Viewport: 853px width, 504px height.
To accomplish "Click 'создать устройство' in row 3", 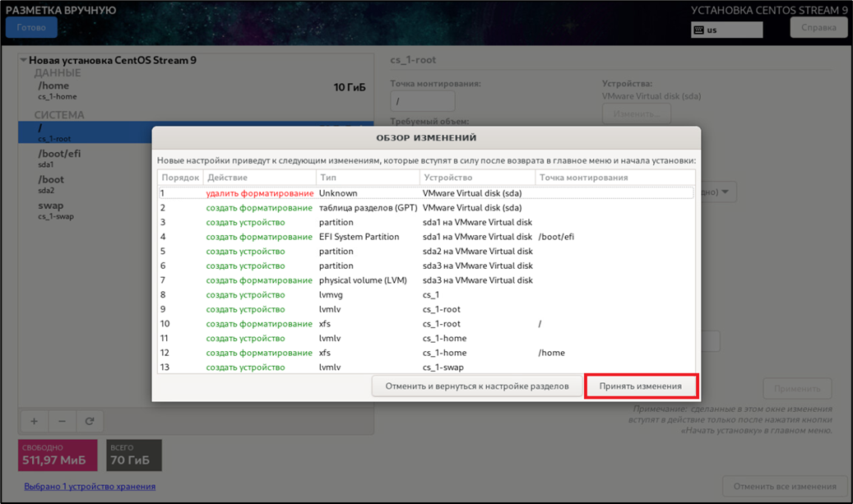I will coord(245,222).
